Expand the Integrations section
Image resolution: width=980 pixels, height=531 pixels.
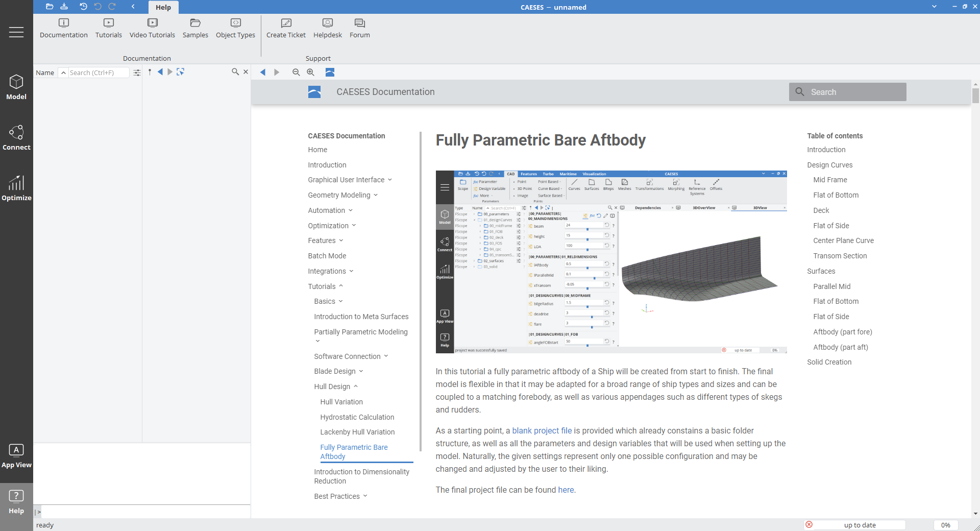coord(351,271)
